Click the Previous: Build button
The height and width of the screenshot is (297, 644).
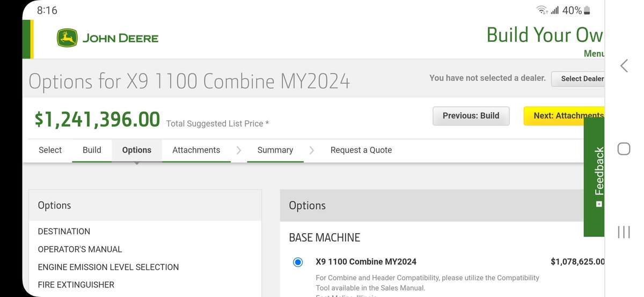[471, 116]
